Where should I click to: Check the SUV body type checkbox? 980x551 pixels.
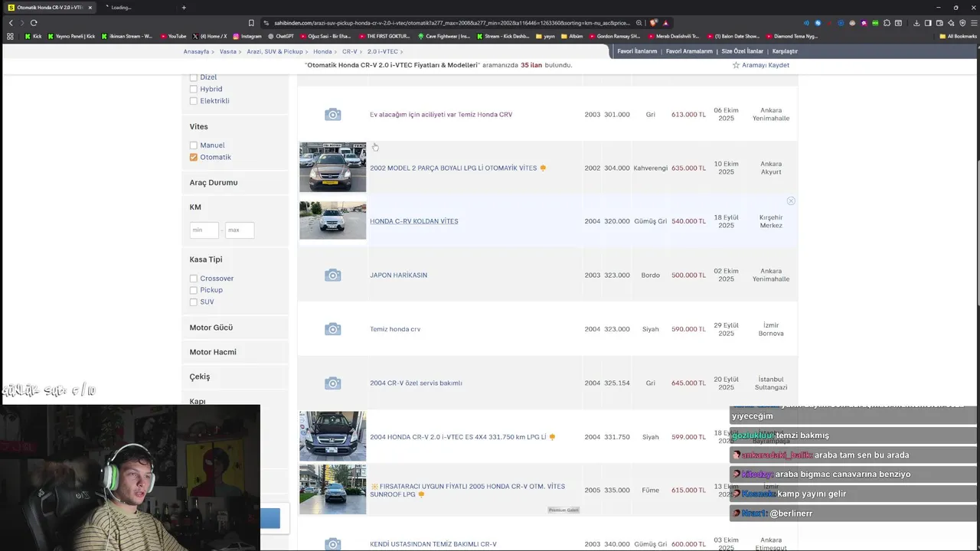pos(194,302)
